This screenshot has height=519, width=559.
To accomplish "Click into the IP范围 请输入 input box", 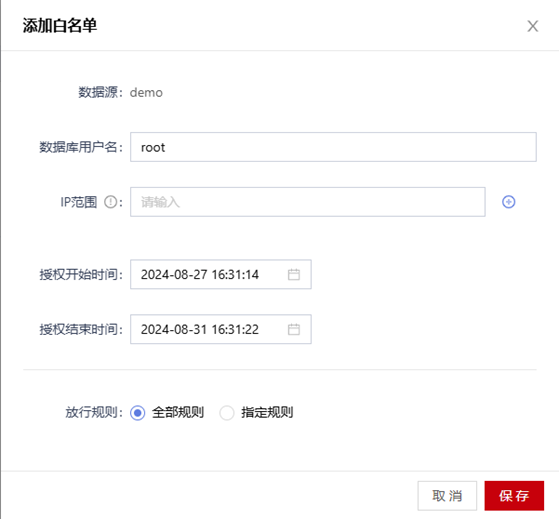I will pos(308,202).
